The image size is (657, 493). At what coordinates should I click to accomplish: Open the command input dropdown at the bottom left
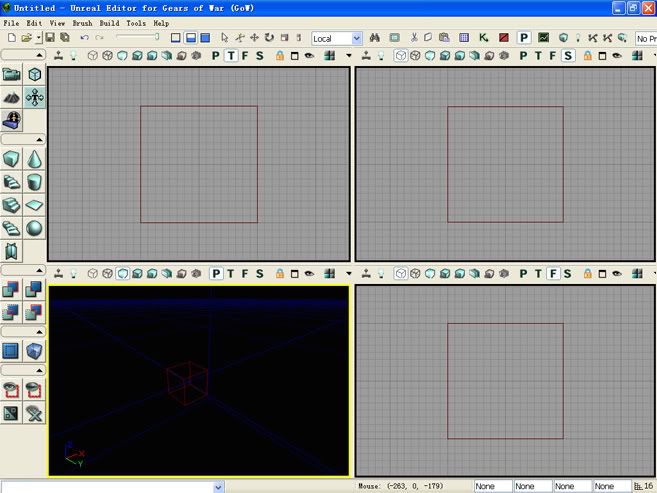pyautogui.click(x=218, y=486)
